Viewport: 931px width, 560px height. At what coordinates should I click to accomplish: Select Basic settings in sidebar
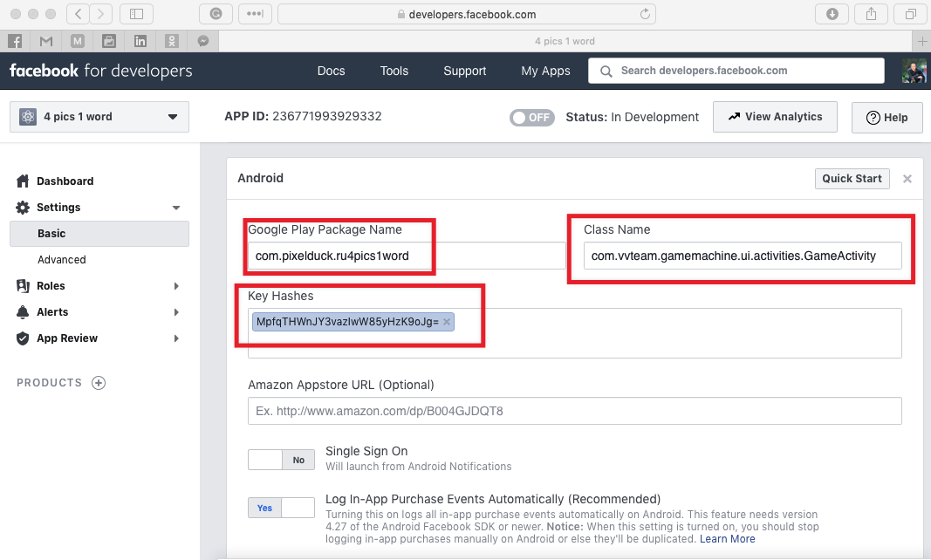click(x=99, y=234)
